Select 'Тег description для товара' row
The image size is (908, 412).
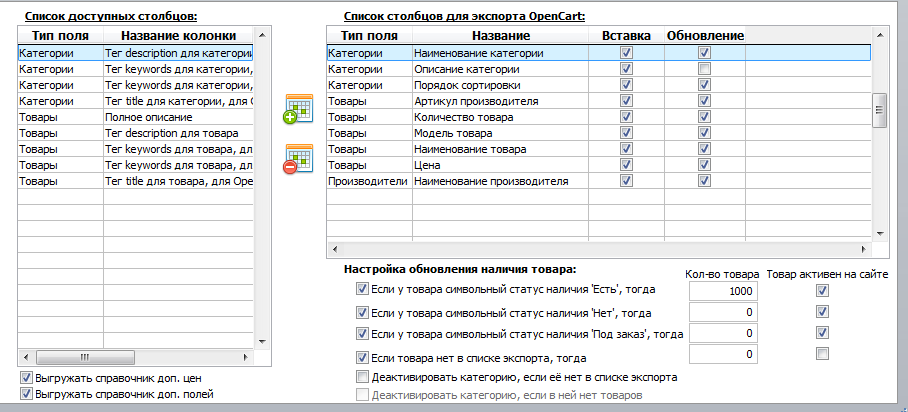click(x=136, y=133)
